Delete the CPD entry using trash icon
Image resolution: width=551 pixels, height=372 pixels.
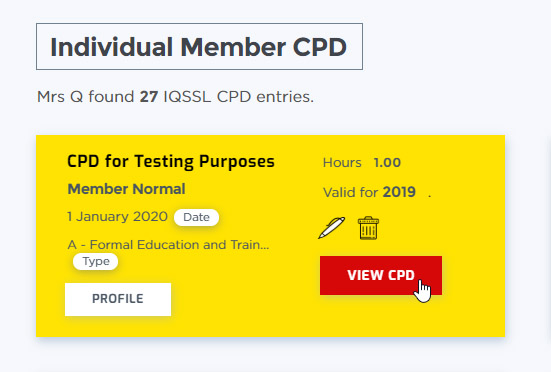click(368, 228)
